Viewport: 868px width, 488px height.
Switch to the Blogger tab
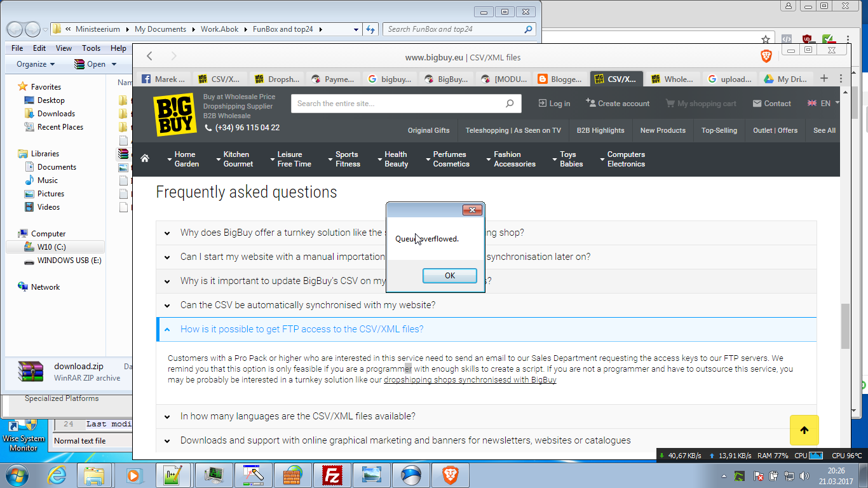tap(560, 79)
